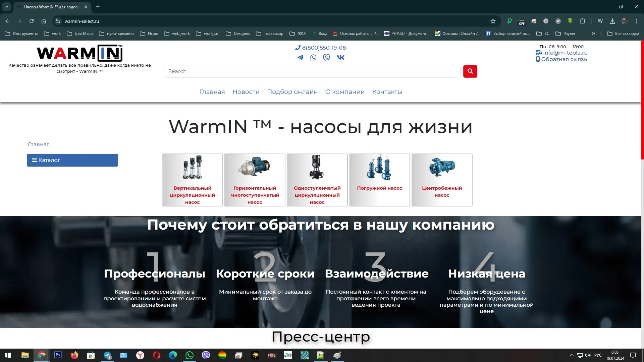Open Фотошоп Онлайн bookmark
This screenshot has height=362, width=644.
(458, 34)
